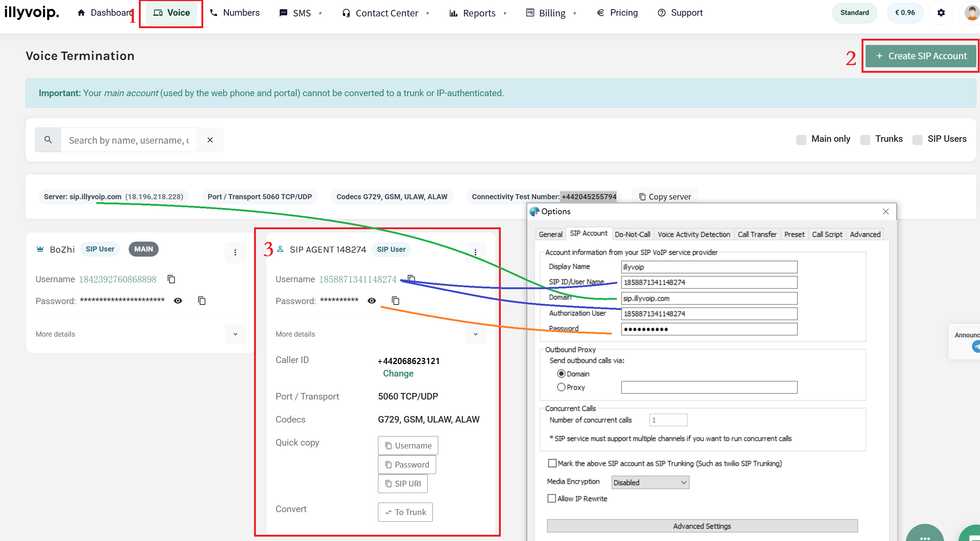Open Advanced Settings in the Options dialog
980x541 pixels.
point(701,526)
